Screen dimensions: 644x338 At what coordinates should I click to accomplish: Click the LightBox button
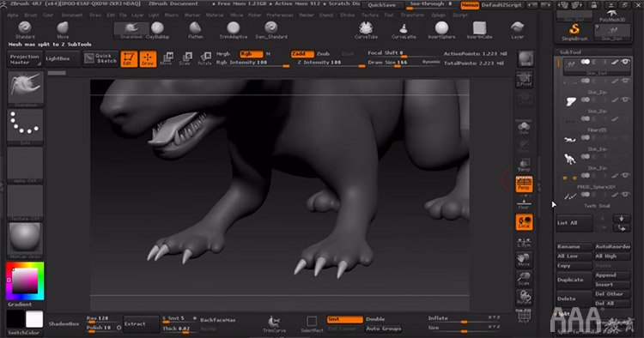point(58,58)
